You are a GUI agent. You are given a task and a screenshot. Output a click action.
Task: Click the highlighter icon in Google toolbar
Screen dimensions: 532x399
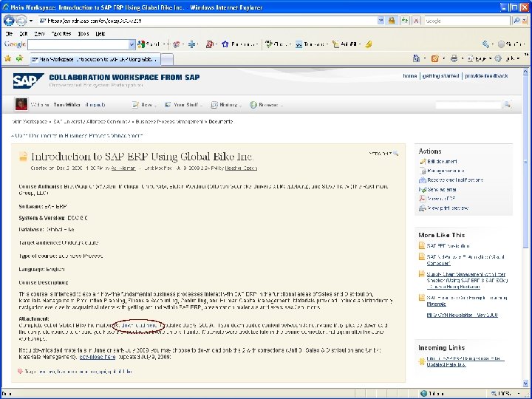(x=369, y=44)
